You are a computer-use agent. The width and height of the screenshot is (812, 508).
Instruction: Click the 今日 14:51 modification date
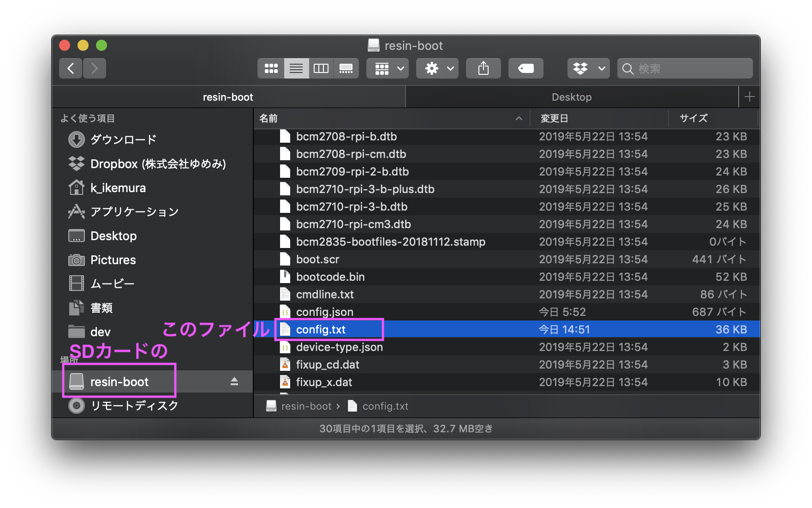[x=564, y=330]
